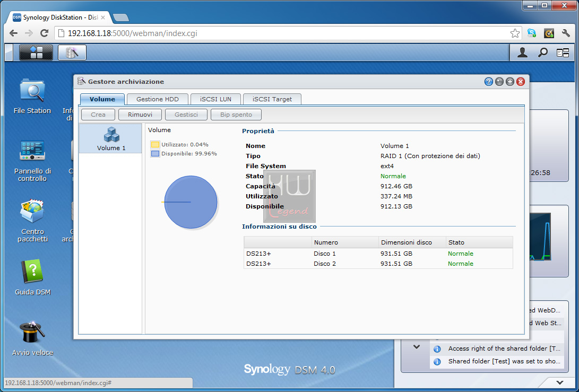Click the blue Disponibile legend swatch
Viewport: 579px width, 392px height.
(155, 153)
